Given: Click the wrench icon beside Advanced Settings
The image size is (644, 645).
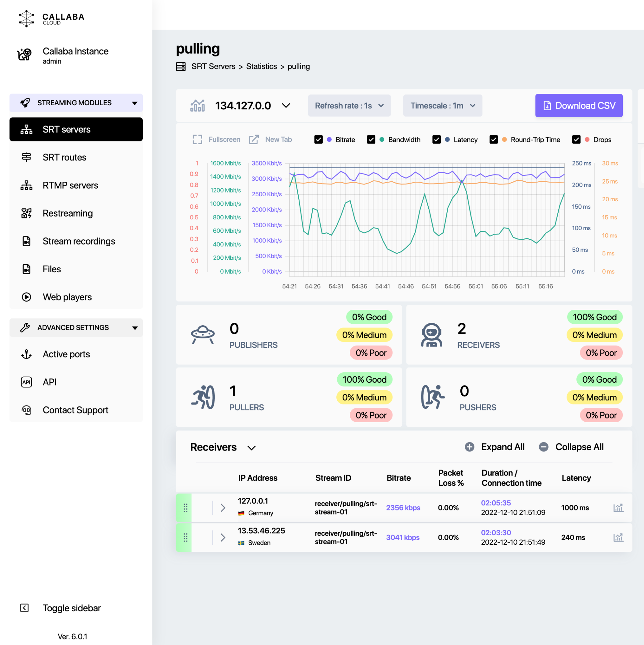Looking at the screenshot, I should (x=25, y=327).
